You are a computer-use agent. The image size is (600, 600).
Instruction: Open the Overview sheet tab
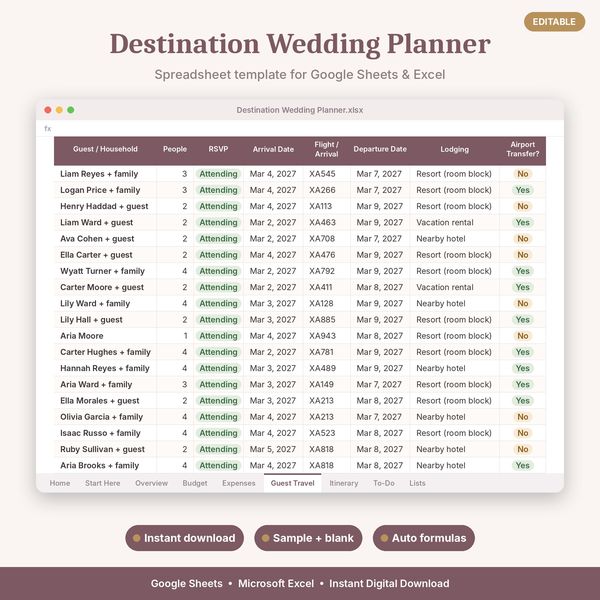tap(152, 483)
